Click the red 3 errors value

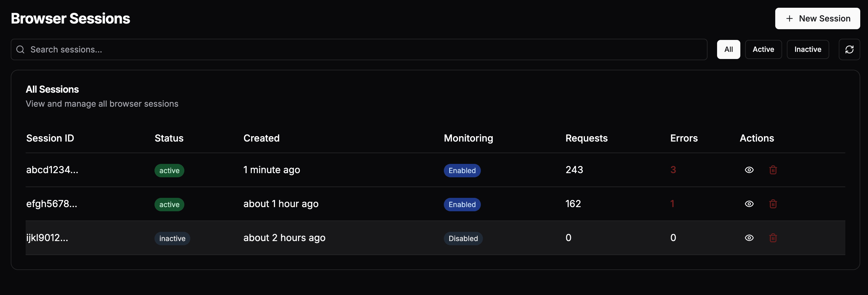pyautogui.click(x=673, y=170)
